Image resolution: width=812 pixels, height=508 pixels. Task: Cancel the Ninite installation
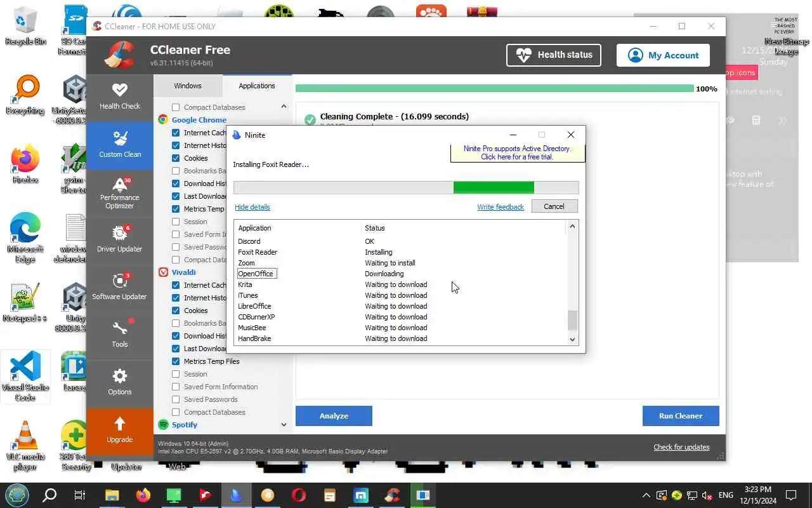(x=554, y=206)
